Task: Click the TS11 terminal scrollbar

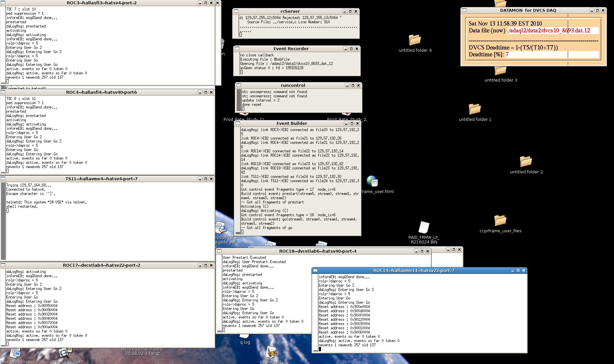Action: point(3,221)
